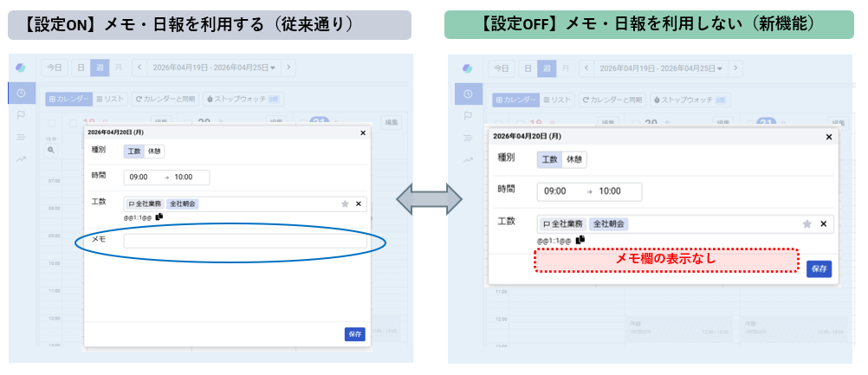Click the flag icon in right panel sidebar

point(467,115)
